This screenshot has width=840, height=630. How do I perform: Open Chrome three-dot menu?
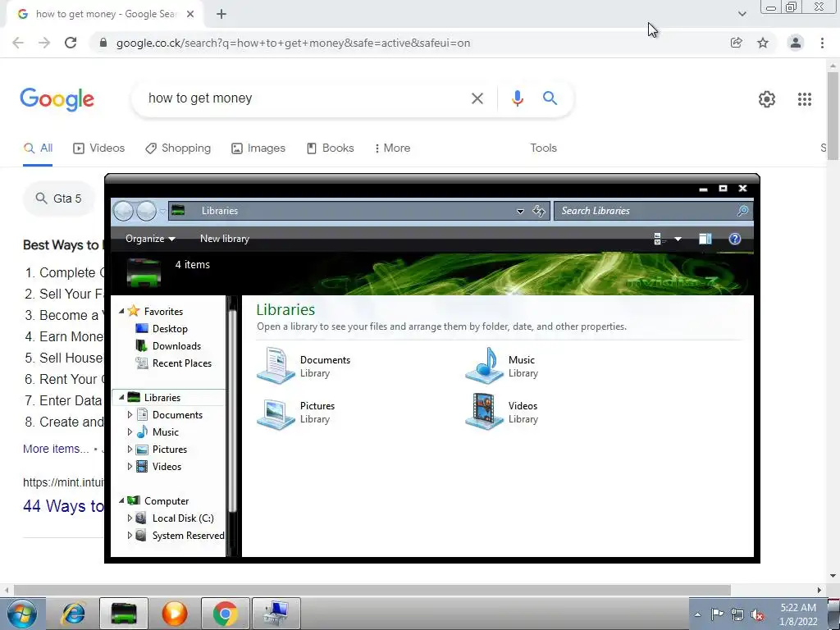click(x=822, y=43)
